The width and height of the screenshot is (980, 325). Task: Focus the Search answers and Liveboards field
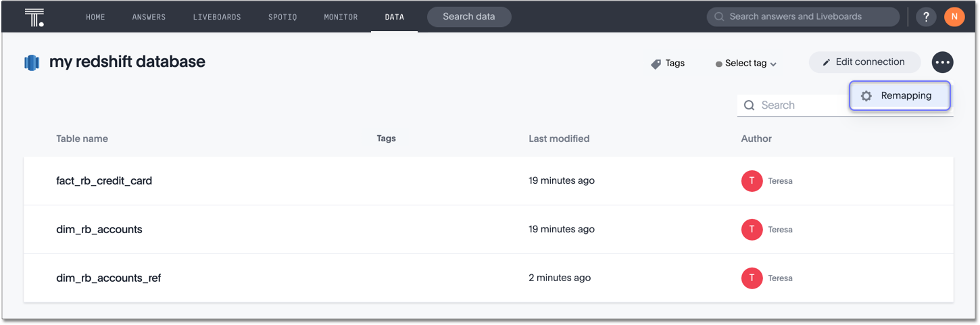803,17
